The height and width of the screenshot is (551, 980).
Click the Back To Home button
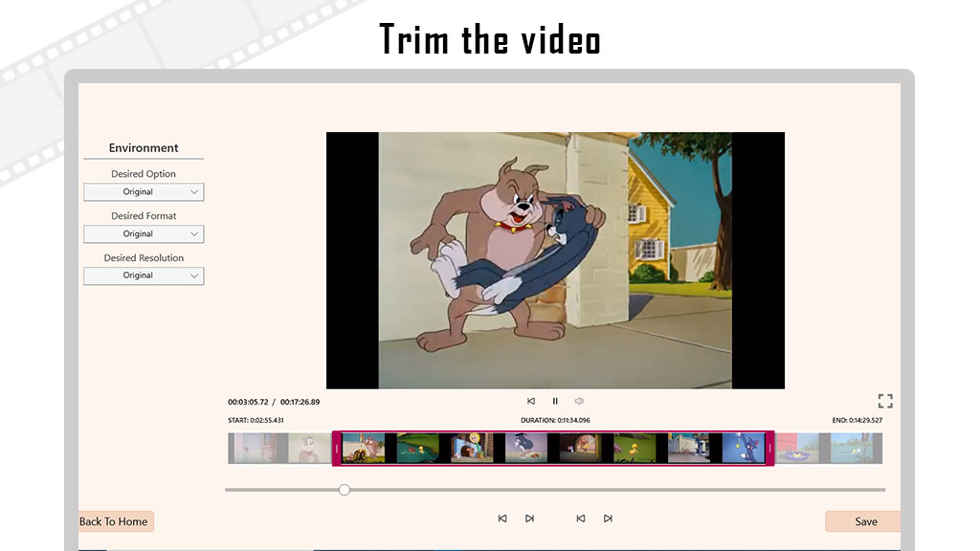pyautogui.click(x=116, y=521)
